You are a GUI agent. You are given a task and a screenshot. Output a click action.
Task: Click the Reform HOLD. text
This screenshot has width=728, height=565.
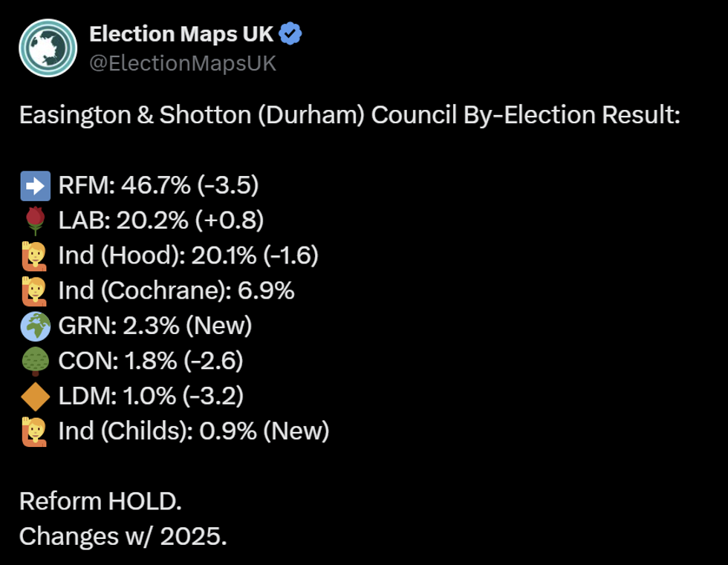click(100, 501)
